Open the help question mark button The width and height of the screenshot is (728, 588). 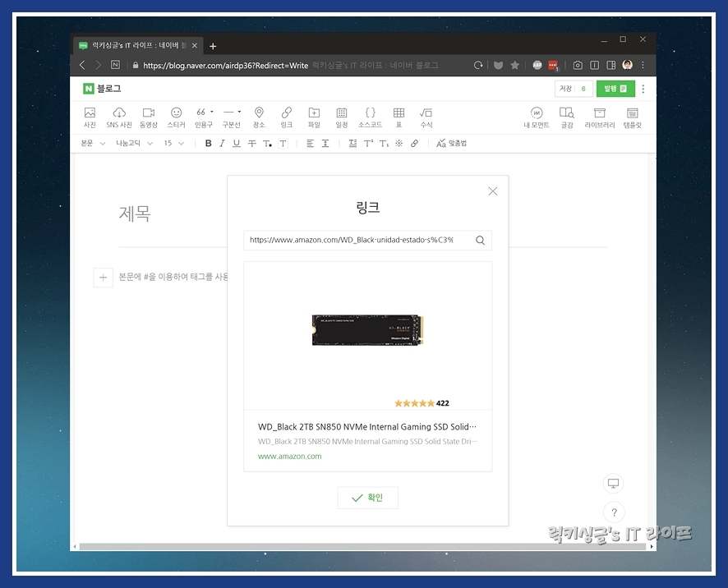(x=614, y=512)
